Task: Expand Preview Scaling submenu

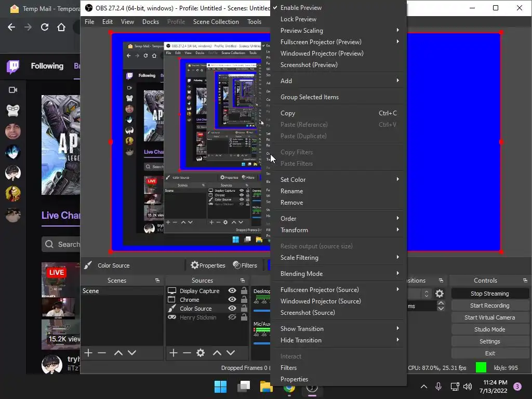Action: [x=338, y=31]
